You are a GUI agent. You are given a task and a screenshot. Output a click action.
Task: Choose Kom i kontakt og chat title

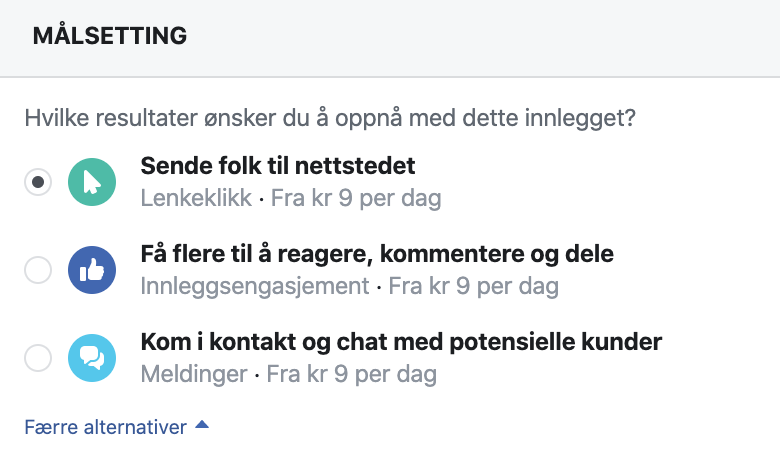click(x=401, y=342)
